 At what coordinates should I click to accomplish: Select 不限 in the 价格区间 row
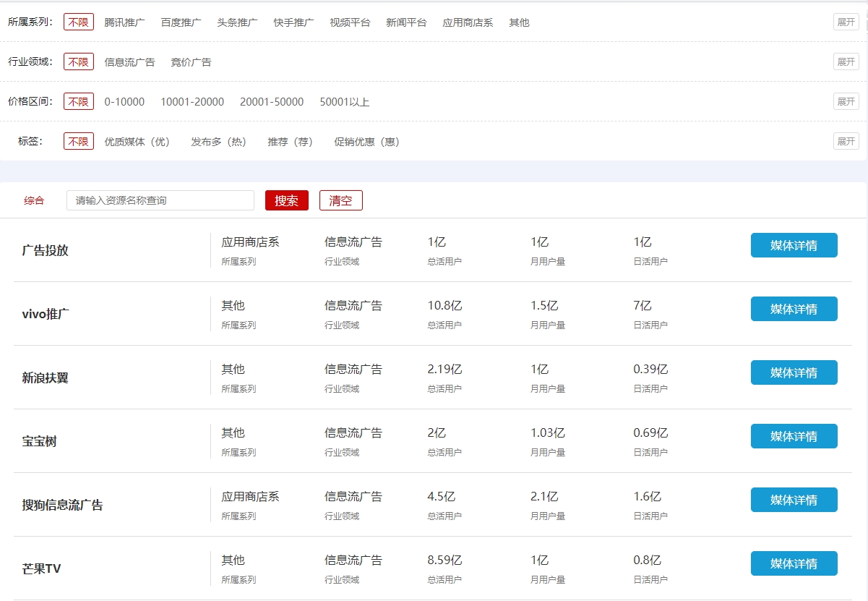pyautogui.click(x=79, y=102)
